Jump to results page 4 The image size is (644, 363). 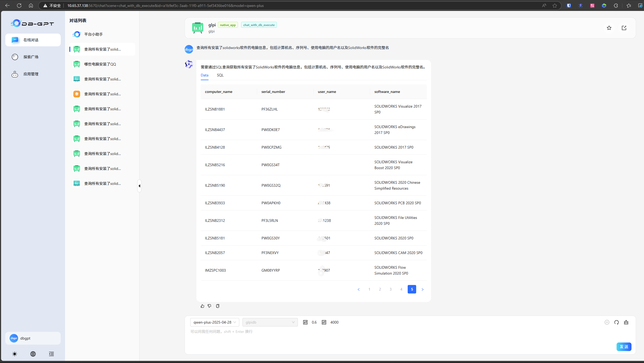coord(401,289)
